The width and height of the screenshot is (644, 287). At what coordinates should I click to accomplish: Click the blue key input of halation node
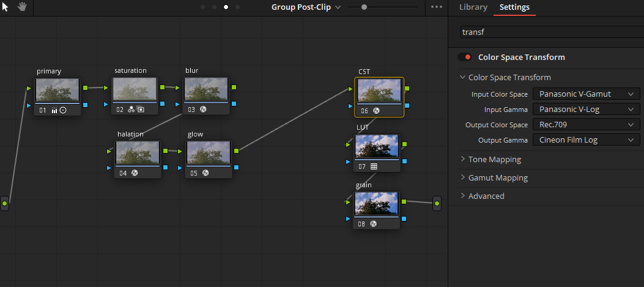point(109,168)
